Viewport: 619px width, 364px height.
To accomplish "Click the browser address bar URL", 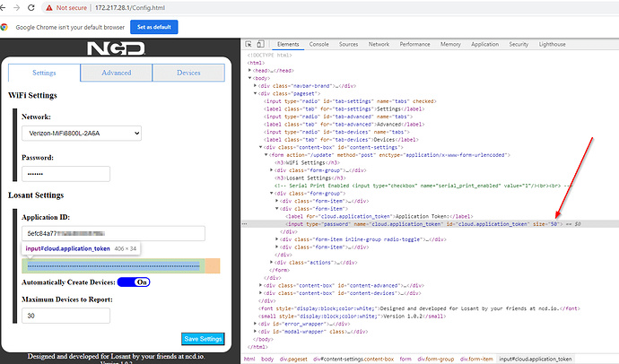I will (x=130, y=7).
